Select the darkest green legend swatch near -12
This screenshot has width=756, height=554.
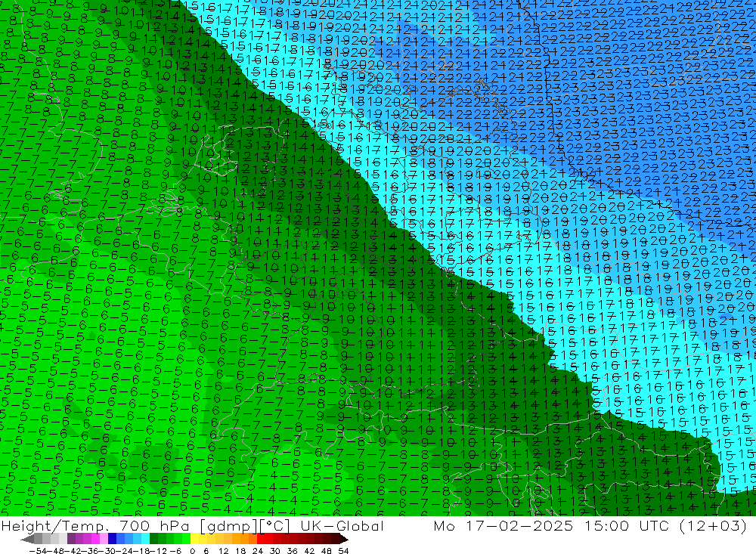(x=153, y=539)
